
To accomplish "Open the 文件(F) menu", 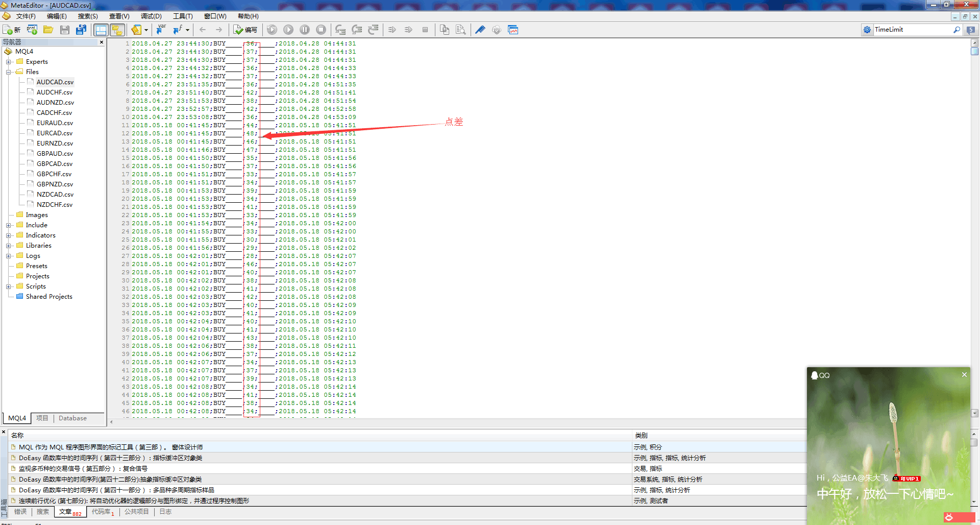I will [x=26, y=16].
